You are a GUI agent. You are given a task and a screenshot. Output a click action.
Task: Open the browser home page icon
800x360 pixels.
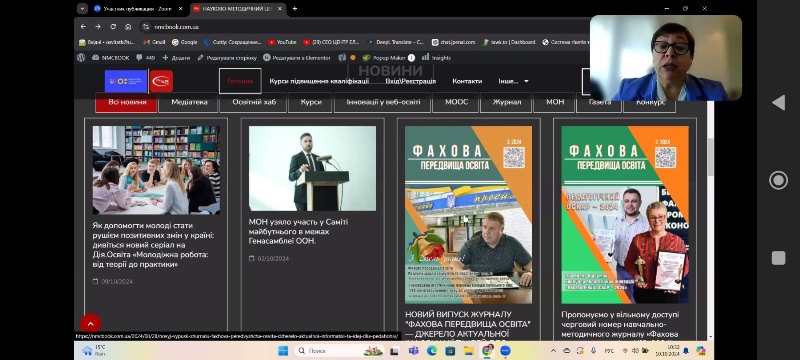128,27
